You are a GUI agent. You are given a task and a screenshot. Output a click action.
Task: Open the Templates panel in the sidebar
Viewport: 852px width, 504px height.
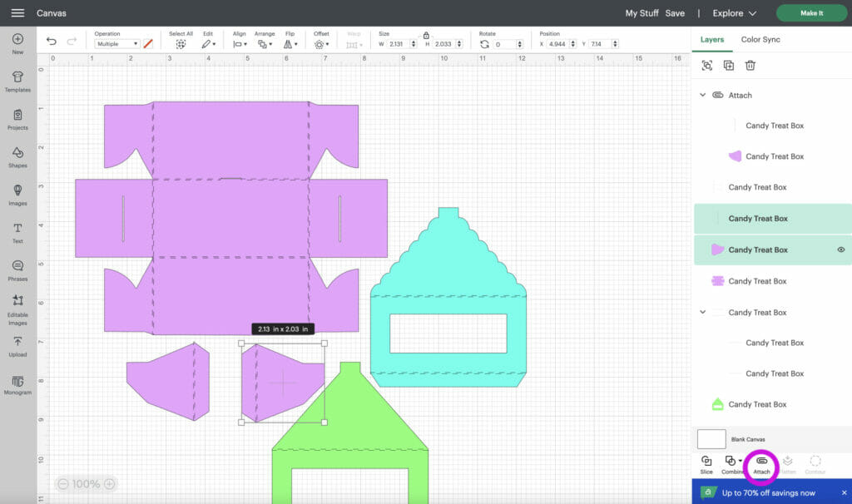coord(17,80)
